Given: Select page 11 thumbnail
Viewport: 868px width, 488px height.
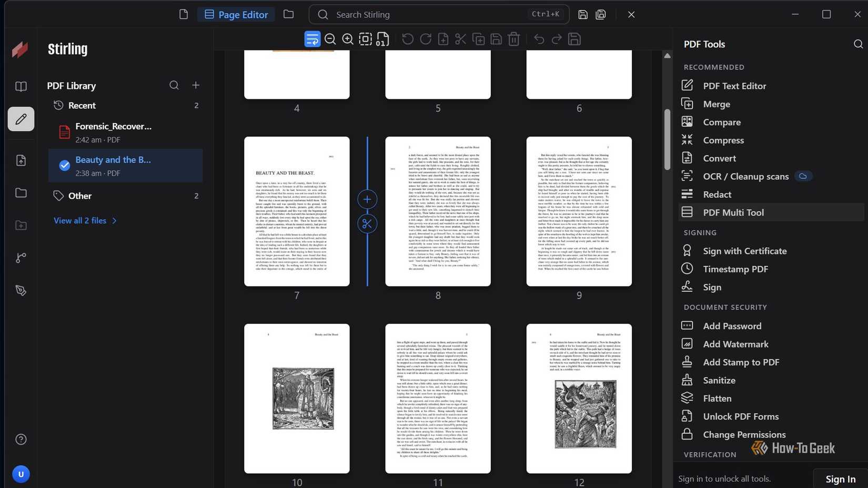Looking at the screenshot, I should coord(438,398).
